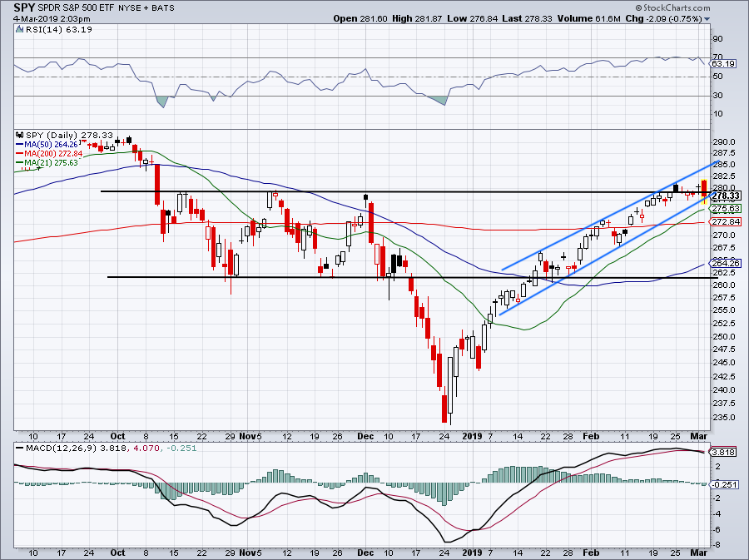
Task: Click the '2019' label on upper date axis
Action: pyautogui.click(x=473, y=436)
